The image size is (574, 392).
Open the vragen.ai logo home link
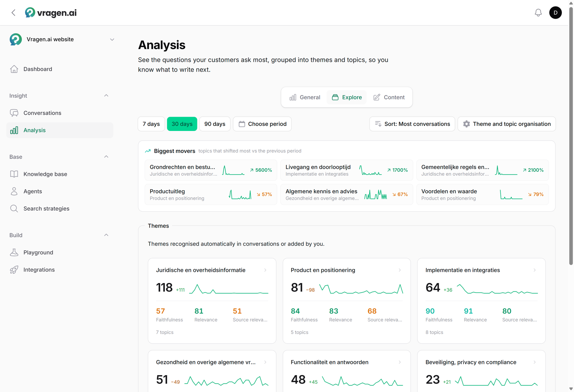51,13
